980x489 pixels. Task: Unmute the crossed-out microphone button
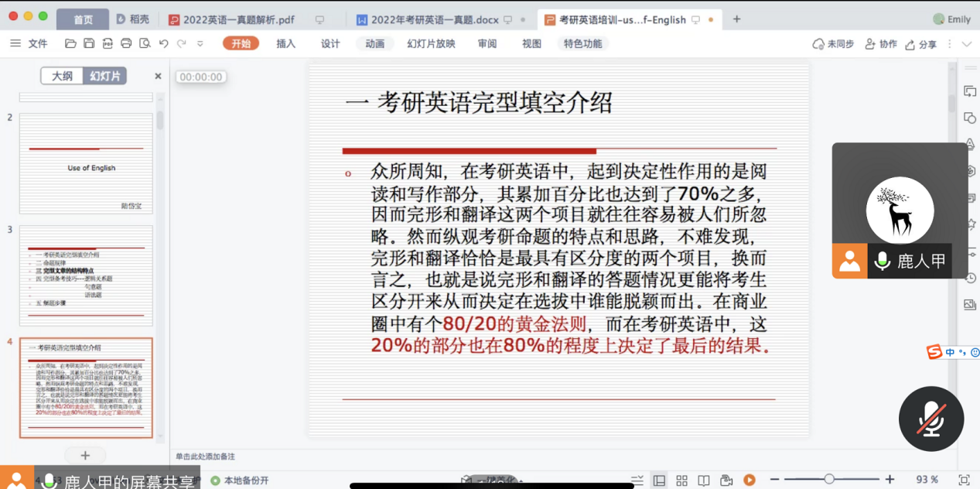click(x=931, y=419)
